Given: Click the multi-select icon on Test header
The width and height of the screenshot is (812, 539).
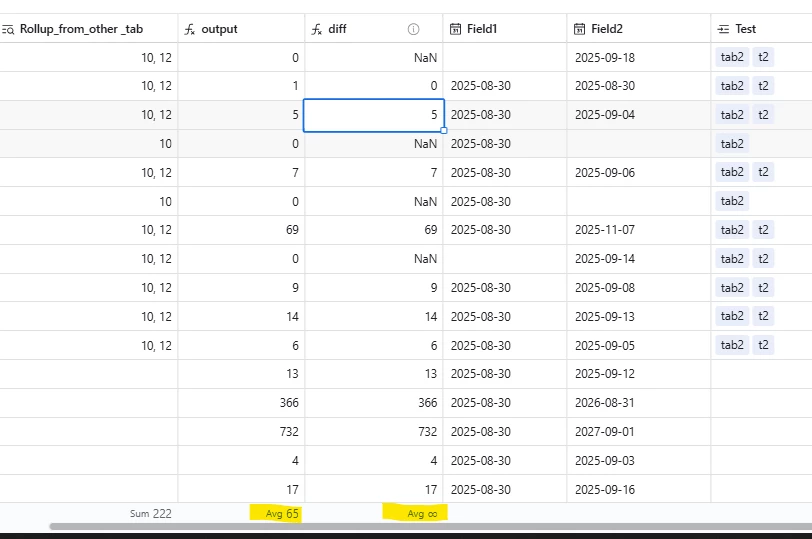Looking at the screenshot, I should [x=723, y=30].
